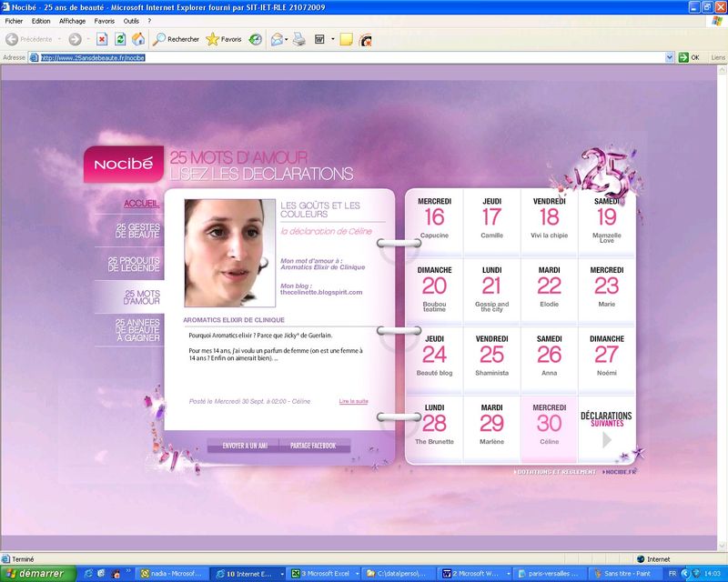Click the Liens links toolbar label
728x582 pixels.
718,57
